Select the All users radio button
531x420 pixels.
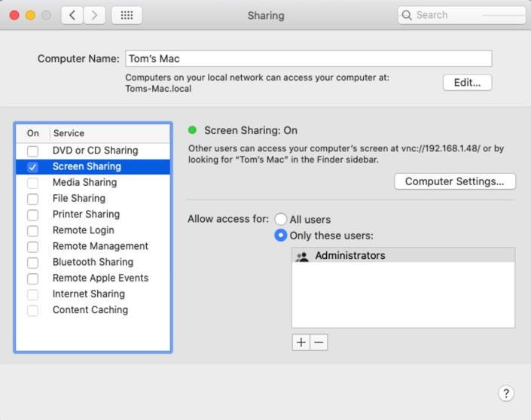coord(280,219)
